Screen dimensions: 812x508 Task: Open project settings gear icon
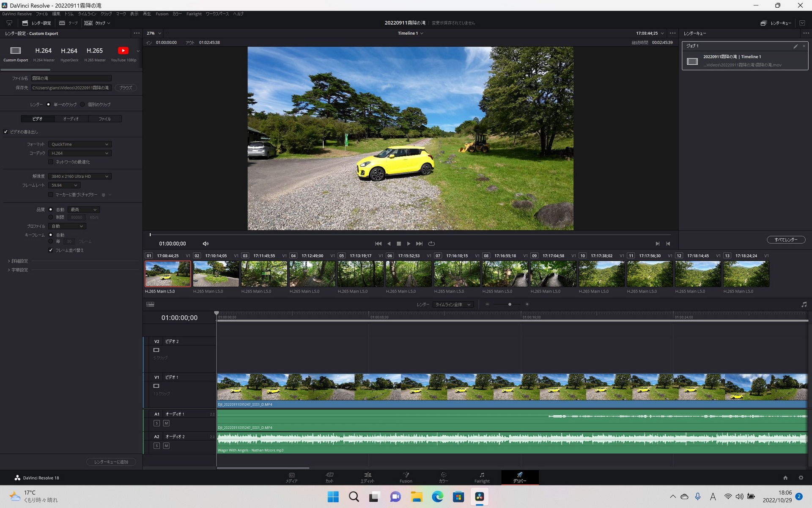pos(801,478)
